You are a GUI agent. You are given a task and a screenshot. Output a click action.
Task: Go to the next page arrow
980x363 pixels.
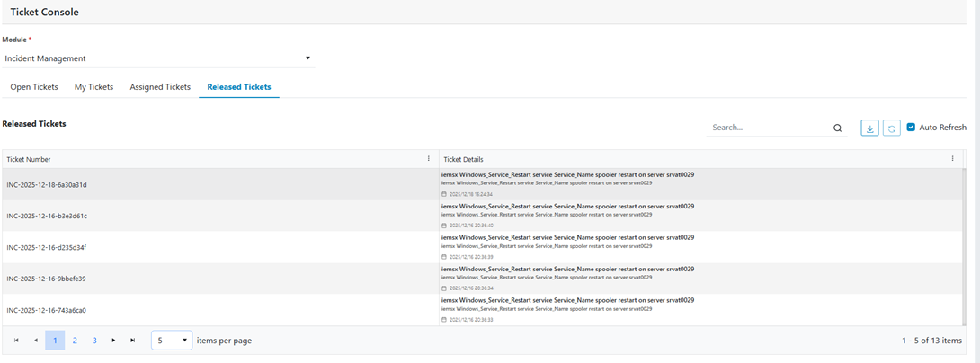tap(113, 341)
